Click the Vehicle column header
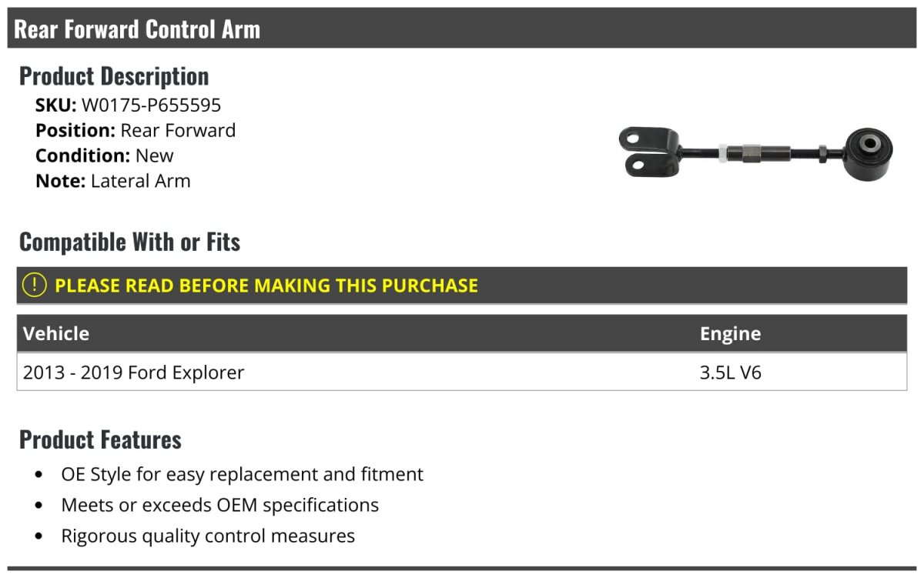The width and height of the screenshot is (924, 578). point(56,334)
